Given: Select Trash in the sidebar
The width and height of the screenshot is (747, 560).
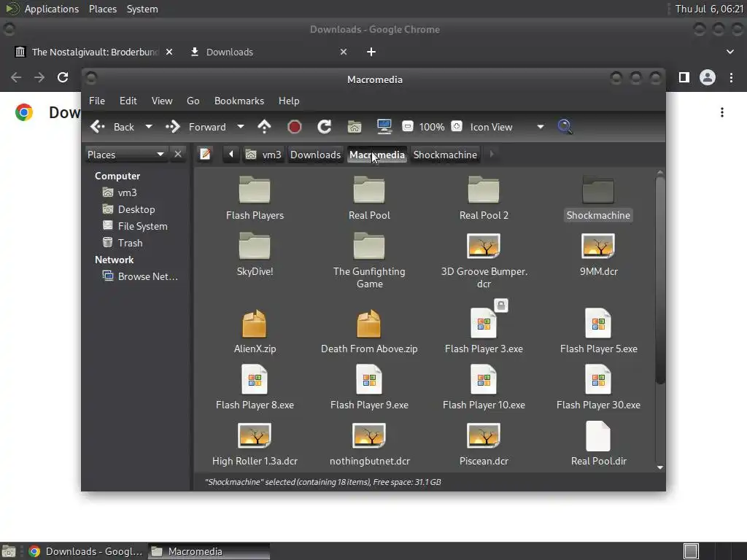Looking at the screenshot, I should 123,243.
